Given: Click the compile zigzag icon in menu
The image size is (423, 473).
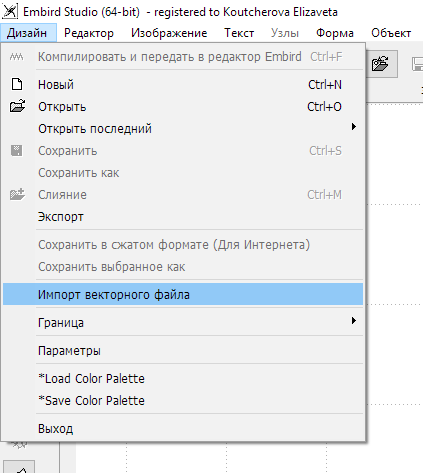Looking at the screenshot, I should pos(17,57).
